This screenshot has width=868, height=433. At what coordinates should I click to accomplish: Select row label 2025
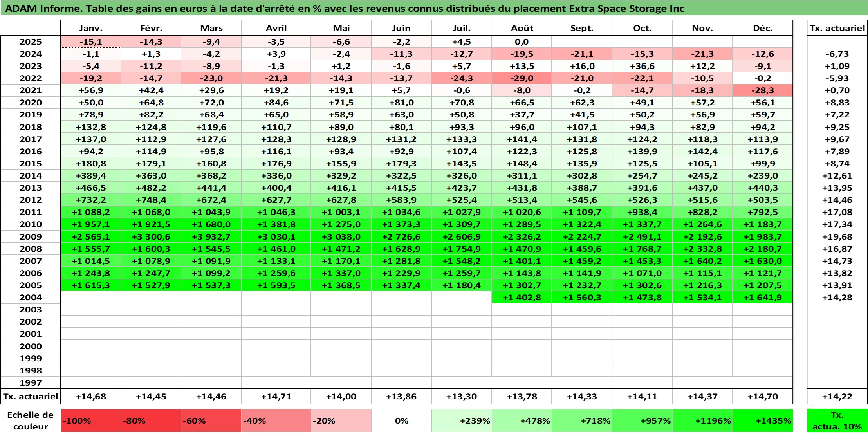31,42
